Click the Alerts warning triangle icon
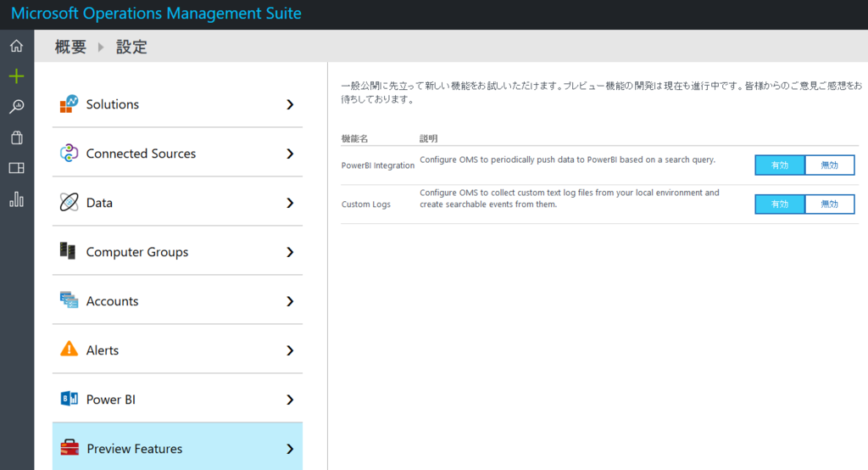868x470 pixels. 69,350
